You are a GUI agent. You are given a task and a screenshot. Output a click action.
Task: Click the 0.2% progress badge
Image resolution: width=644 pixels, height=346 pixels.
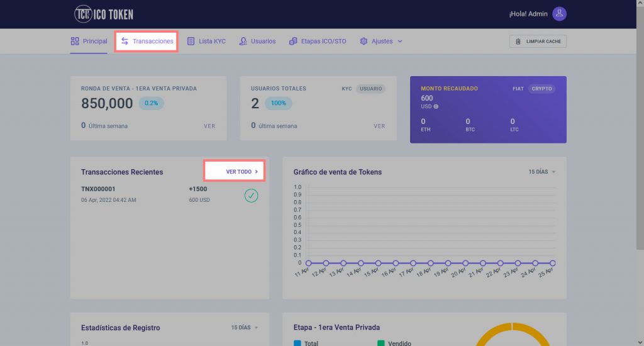pos(151,103)
